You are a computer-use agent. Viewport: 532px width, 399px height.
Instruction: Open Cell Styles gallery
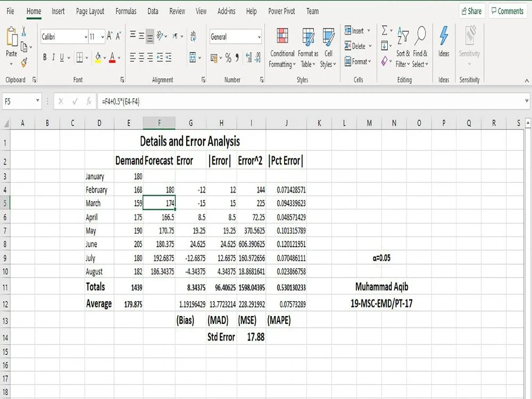click(328, 48)
